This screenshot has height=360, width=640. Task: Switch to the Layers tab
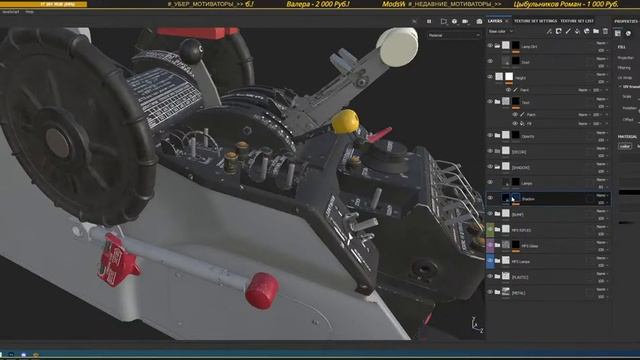pos(495,21)
